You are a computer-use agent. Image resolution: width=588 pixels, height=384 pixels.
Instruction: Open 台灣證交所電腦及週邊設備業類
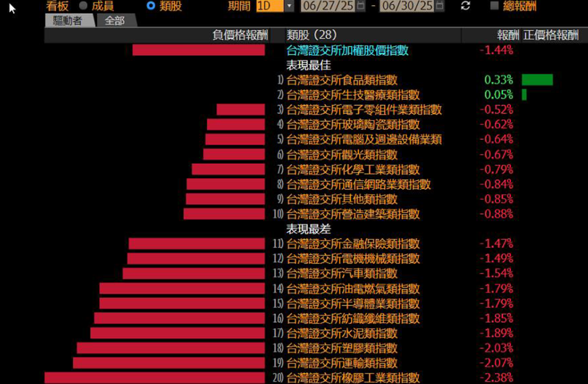pos(364,140)
